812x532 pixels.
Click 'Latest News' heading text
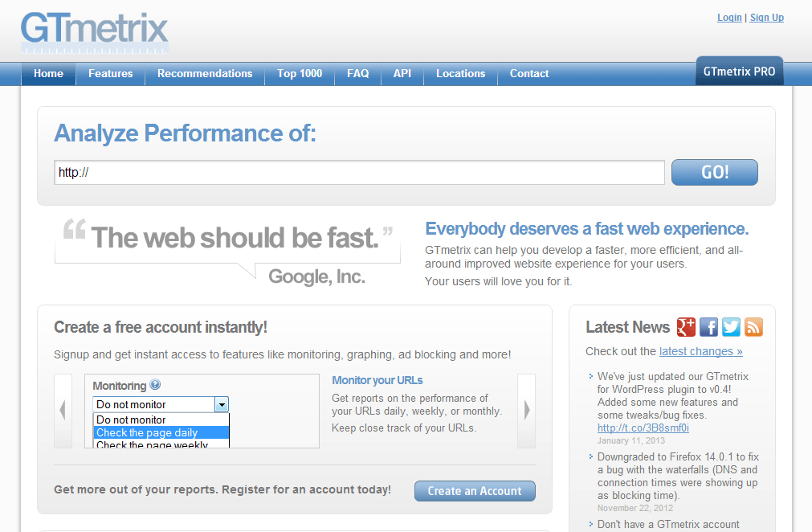[x=627, y=327]
